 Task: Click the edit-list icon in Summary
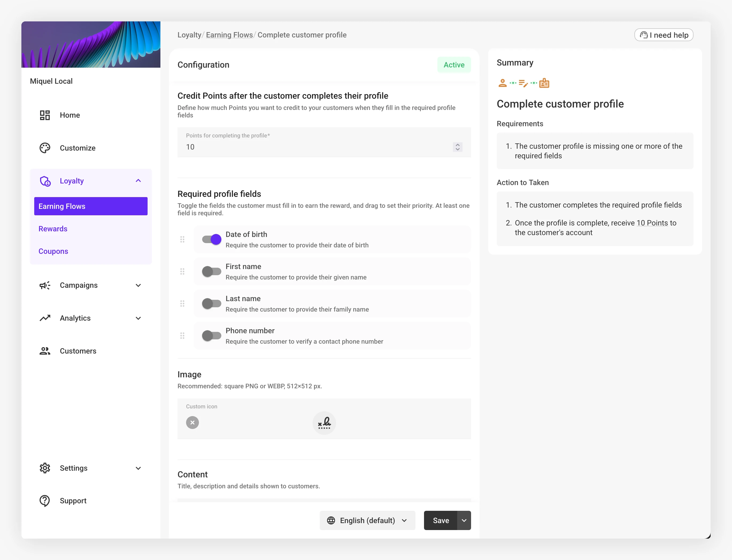click(x=523, y=83)
